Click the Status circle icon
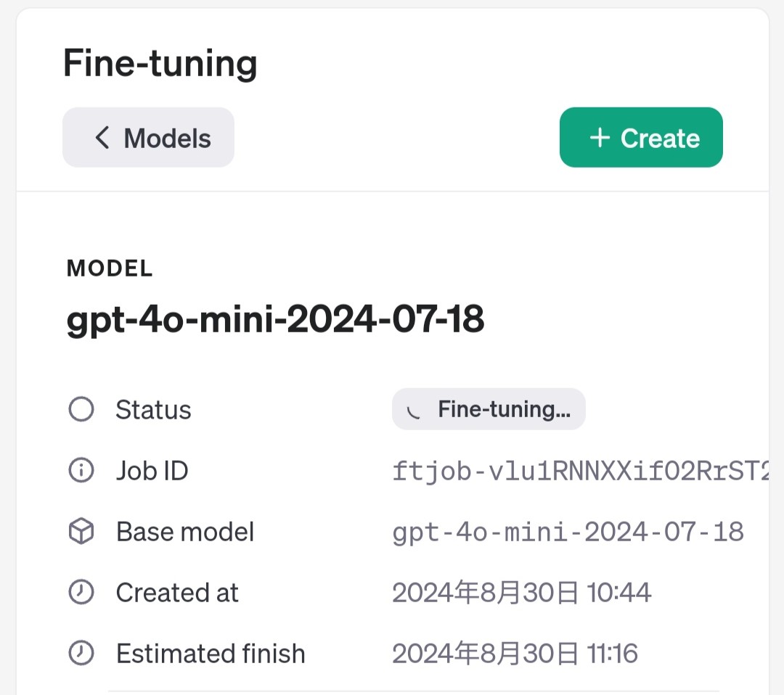 pos(81,410)
